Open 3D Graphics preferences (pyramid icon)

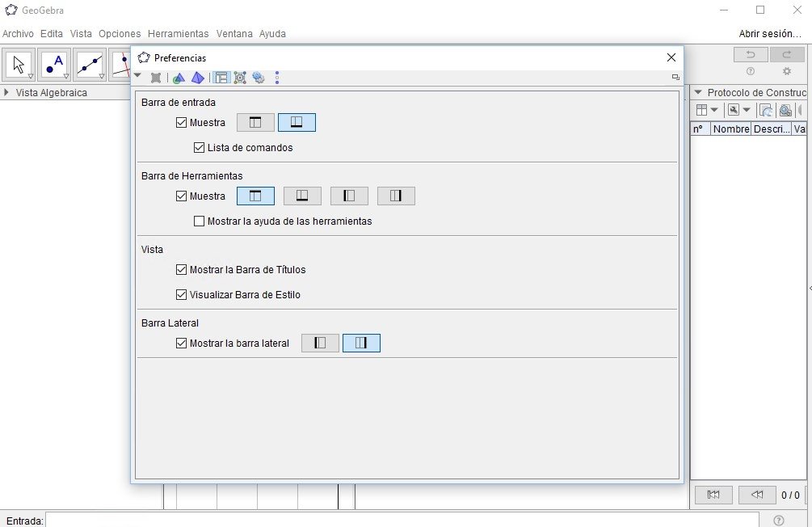click(x=197, y=78)
